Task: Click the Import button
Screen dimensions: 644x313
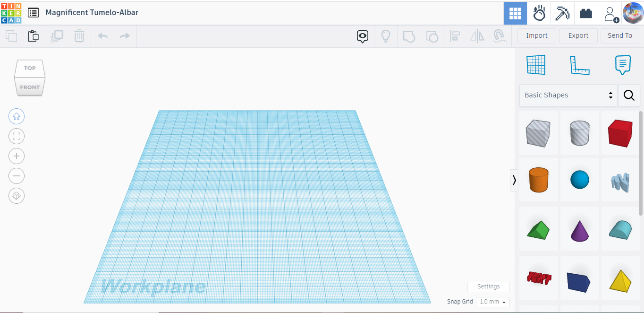Action: pyautogui.click(x=537, y=36)
